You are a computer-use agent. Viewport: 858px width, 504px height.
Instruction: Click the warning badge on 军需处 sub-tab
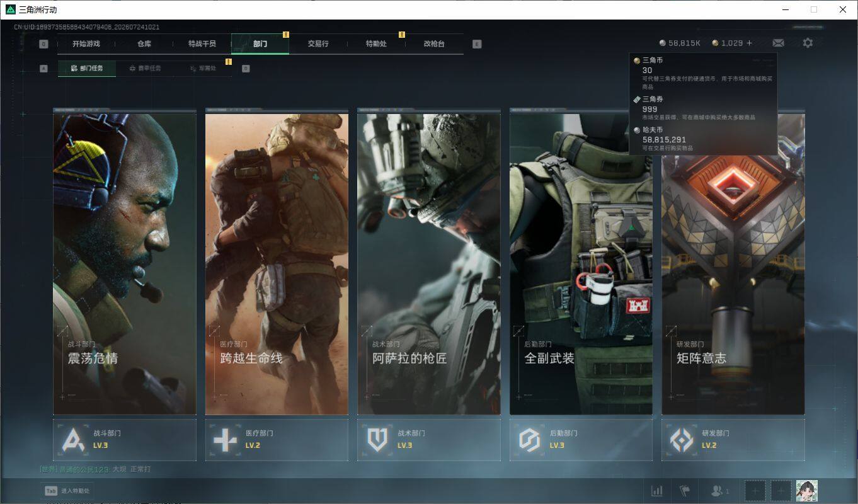[229, 62]
